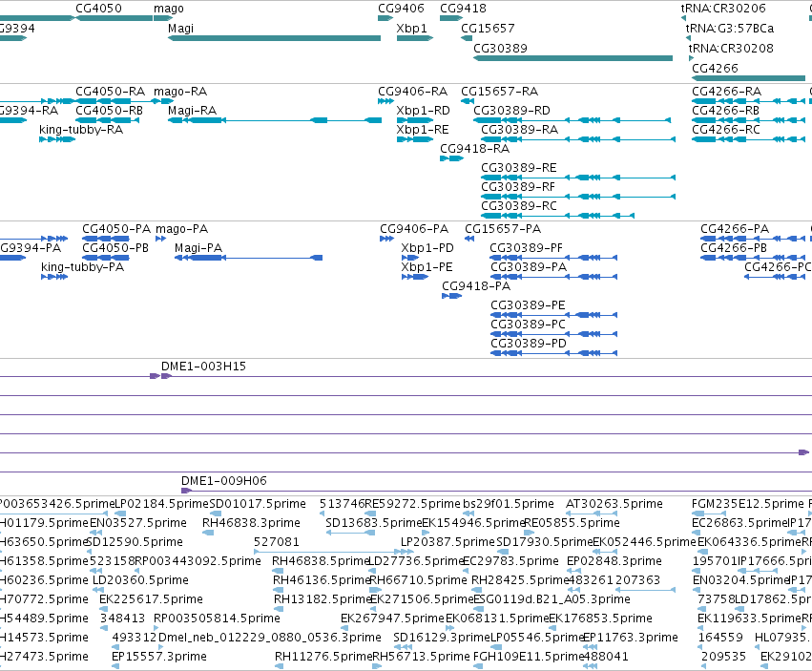Viewport: 812px width, 671px height.
Task: Open the CG15657 gene label
Action: [x=488, y=29]
